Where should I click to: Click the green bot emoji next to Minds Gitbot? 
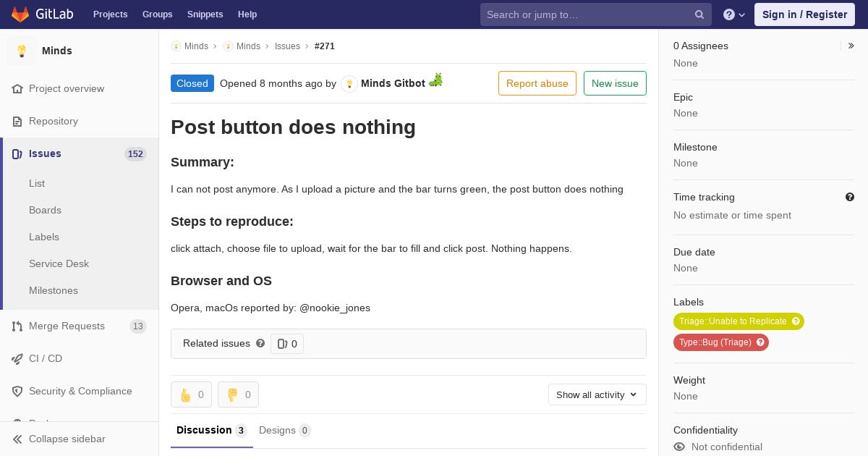click(435, 80)
